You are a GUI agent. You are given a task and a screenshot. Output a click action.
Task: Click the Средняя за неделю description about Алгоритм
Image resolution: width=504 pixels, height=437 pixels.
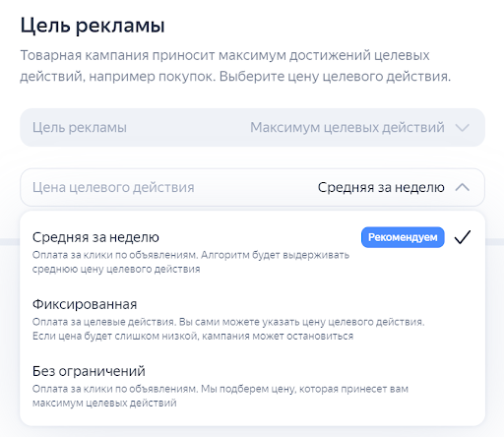[x=191, y=262]
